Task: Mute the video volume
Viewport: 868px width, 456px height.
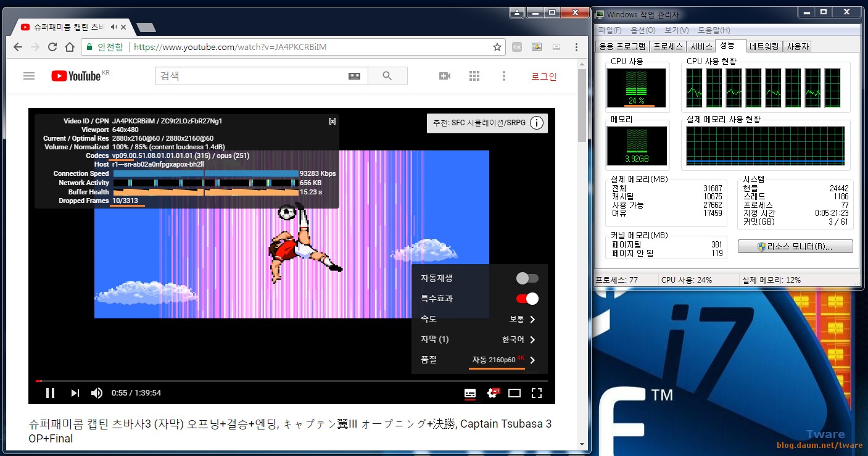Action: click(x=97, y=393)
